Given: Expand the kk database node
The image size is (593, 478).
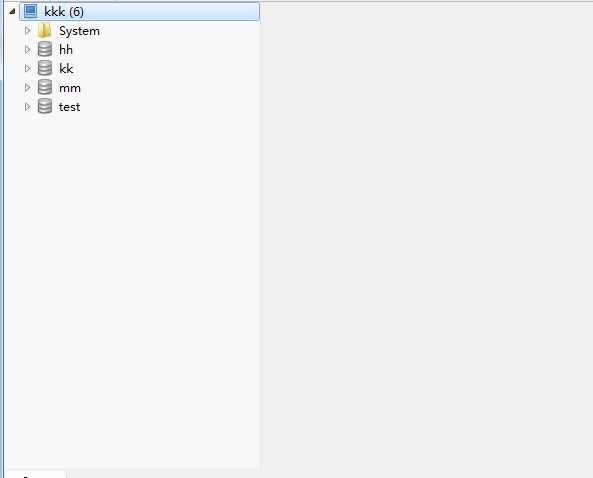Looking at the screenshot, I should [27, 68].
